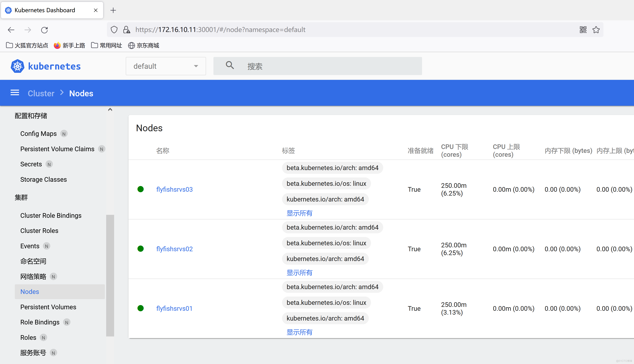Click the search magnifier icon

point(230,65)
